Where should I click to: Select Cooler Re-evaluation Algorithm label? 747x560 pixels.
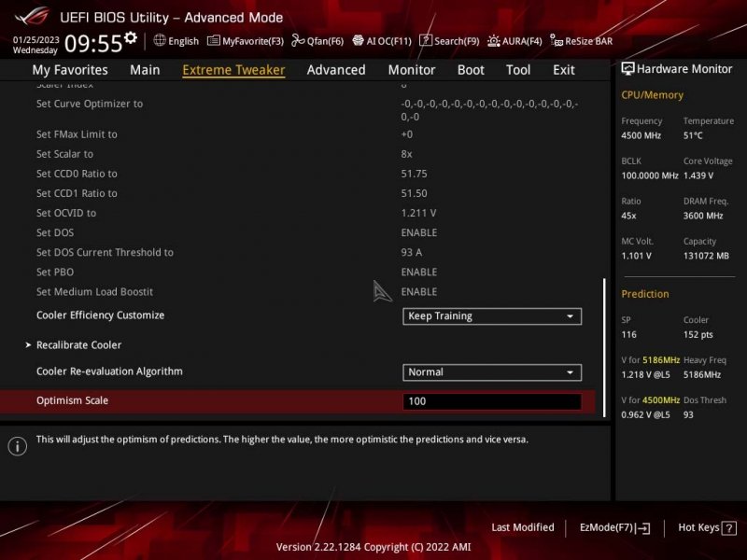coord(109,371)
